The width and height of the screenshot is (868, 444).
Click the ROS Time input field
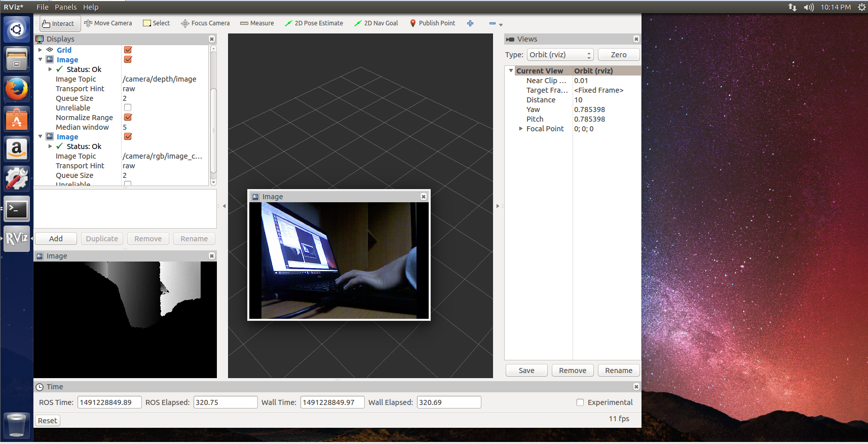(x=109, y=402)
